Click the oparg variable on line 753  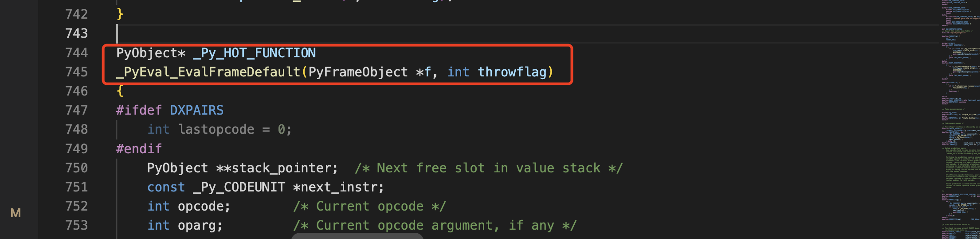pyautogui.click(x=196, y=225)
